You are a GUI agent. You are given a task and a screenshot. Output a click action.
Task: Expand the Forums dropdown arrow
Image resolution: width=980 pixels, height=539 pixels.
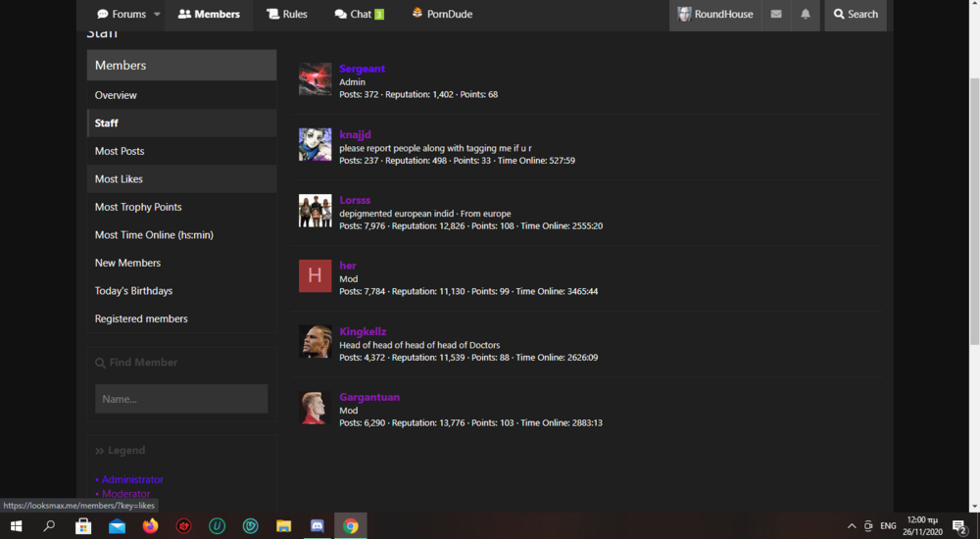point(157,14)
